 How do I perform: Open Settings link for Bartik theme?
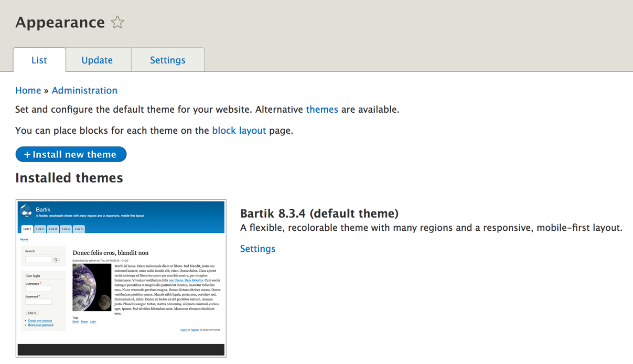pyautogui.click(x=258, y=249)
